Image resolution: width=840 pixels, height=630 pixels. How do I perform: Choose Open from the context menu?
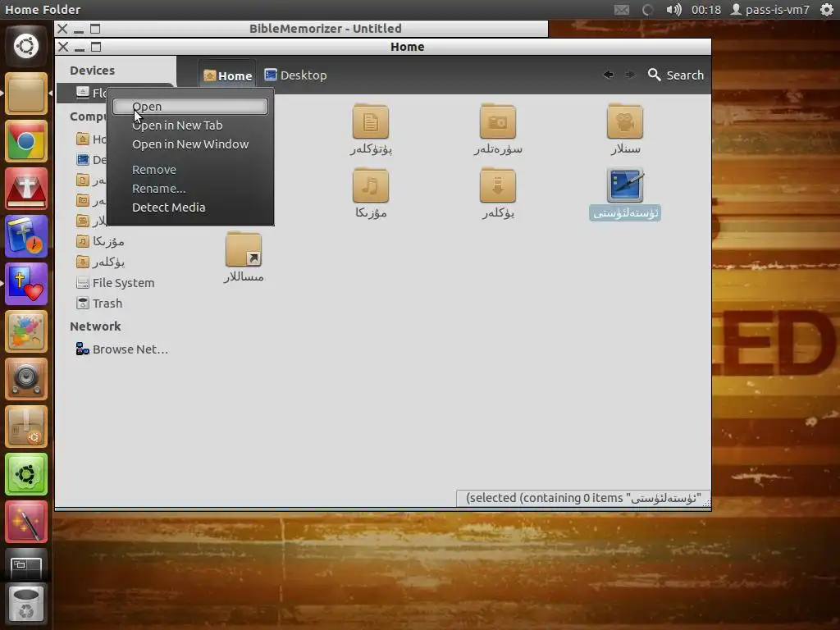(x=190, y=106)
